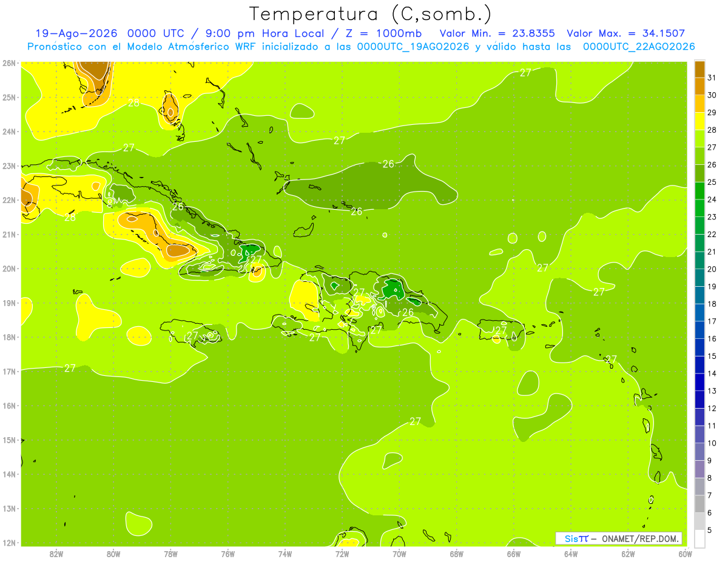Click the 62W longitude axis label
The width and height of the screenshot is (728, 562).
click(x=628, y=554)
